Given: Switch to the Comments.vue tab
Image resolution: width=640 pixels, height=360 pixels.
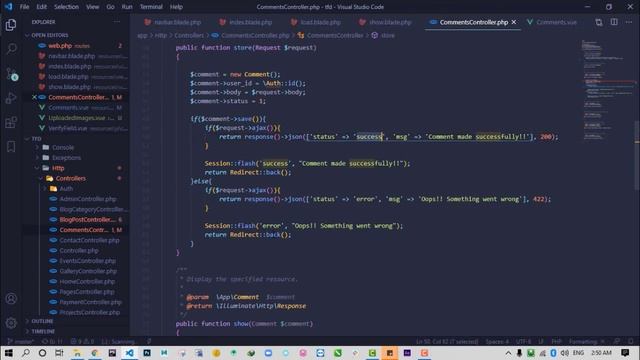Looking at the screenshot, I should pyautogui.click(x=552, y=22).
